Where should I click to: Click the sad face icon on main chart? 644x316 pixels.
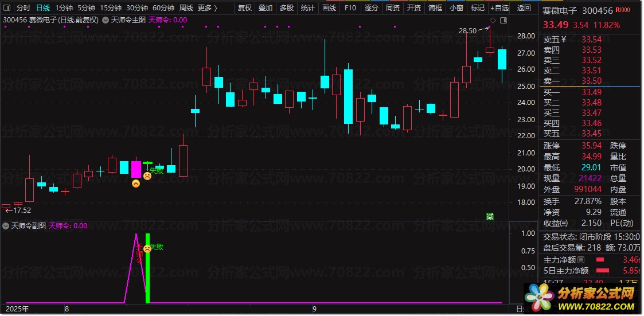click(x=147, y=176)
